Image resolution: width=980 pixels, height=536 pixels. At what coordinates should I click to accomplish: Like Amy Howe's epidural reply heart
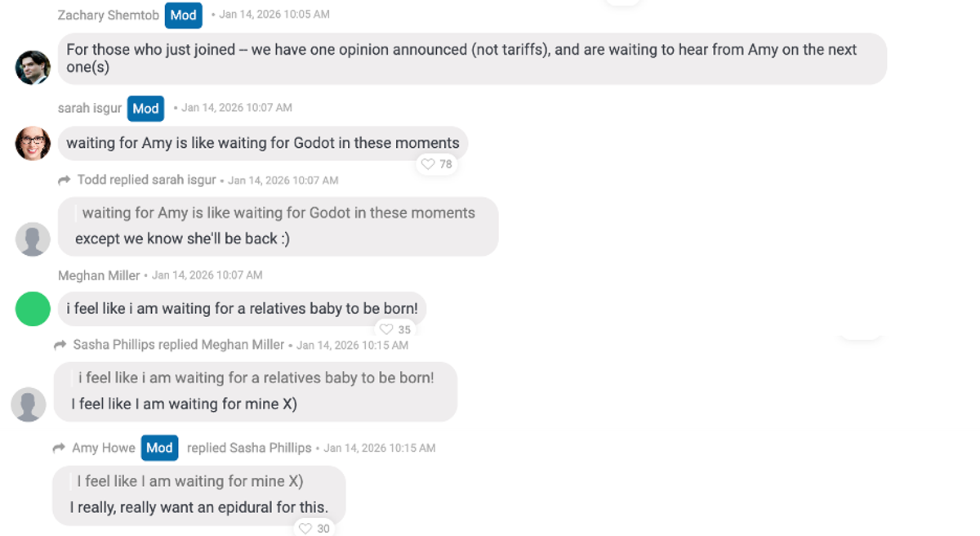305,529
